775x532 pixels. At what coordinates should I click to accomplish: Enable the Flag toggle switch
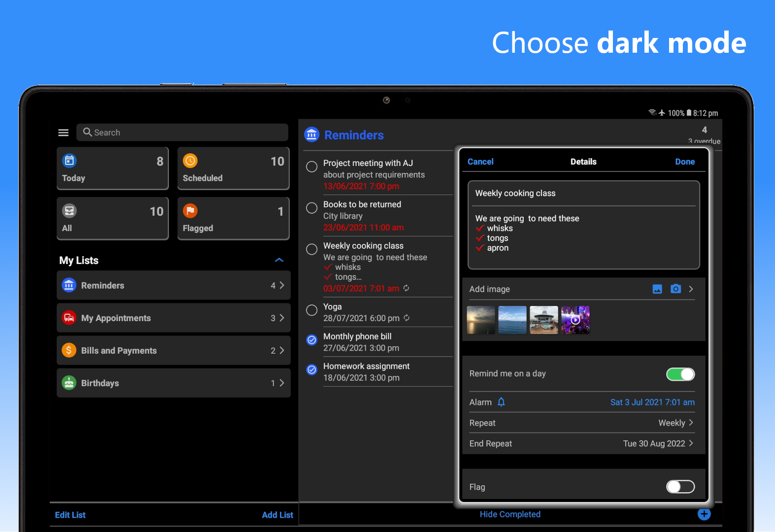[680, 487]
